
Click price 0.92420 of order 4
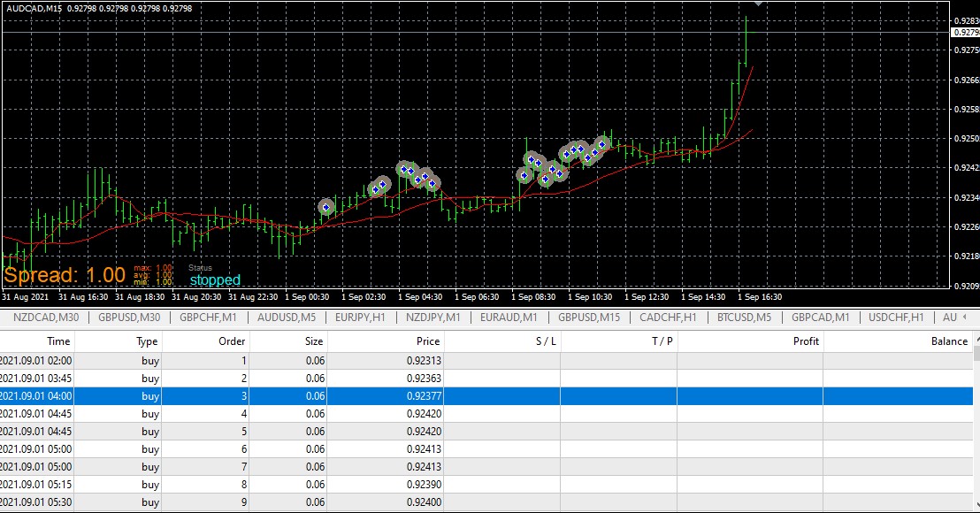(424, 414)
